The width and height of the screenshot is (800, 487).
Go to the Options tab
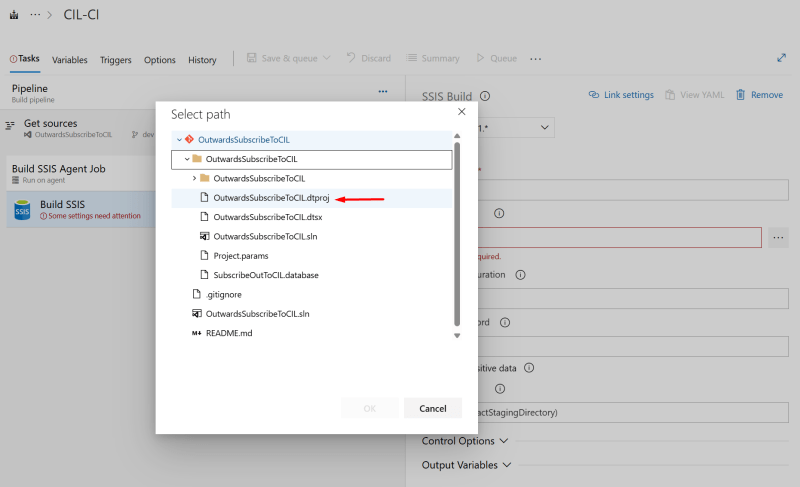click(160, 60)
